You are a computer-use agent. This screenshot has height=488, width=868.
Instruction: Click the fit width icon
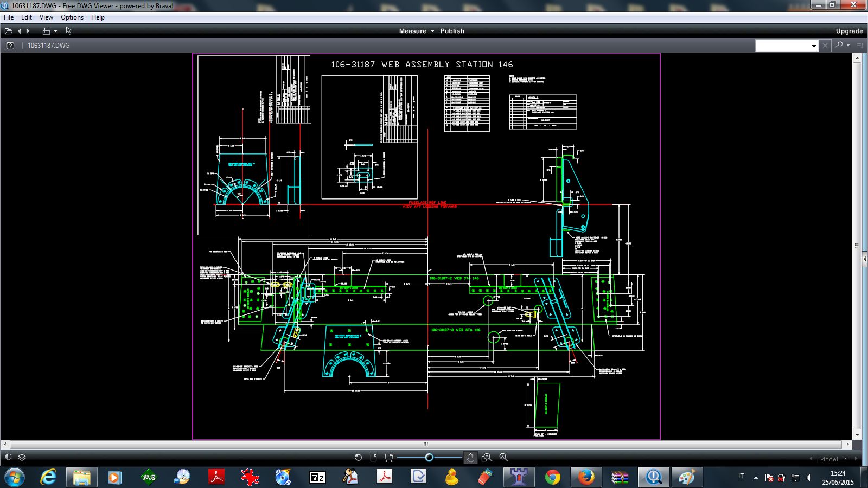tap(388, 457)
